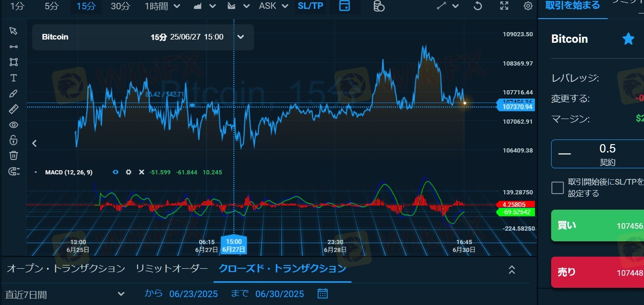
Task: Open the 直近7日間 period dropdown
Action: pos(65,294)
